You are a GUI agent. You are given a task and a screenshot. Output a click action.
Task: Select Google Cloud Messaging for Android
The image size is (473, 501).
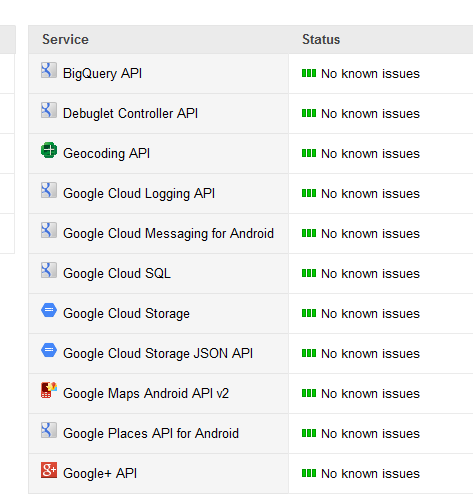(168, 234)
